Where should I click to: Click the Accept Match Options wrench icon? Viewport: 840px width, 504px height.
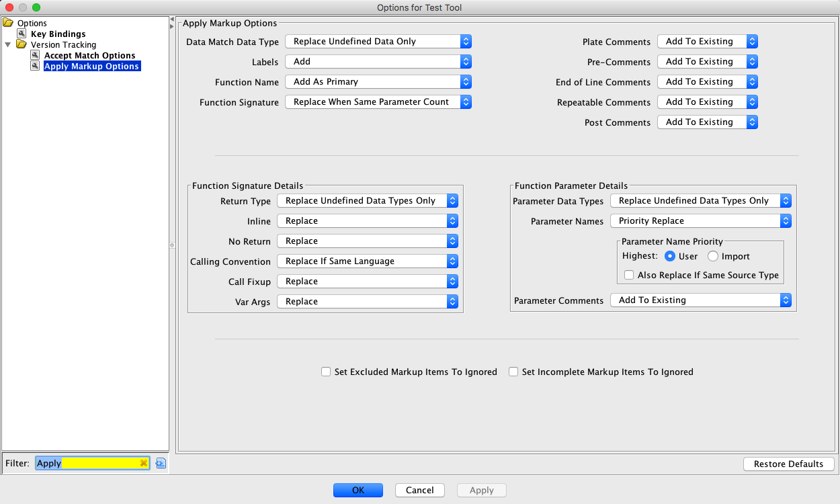36,55
